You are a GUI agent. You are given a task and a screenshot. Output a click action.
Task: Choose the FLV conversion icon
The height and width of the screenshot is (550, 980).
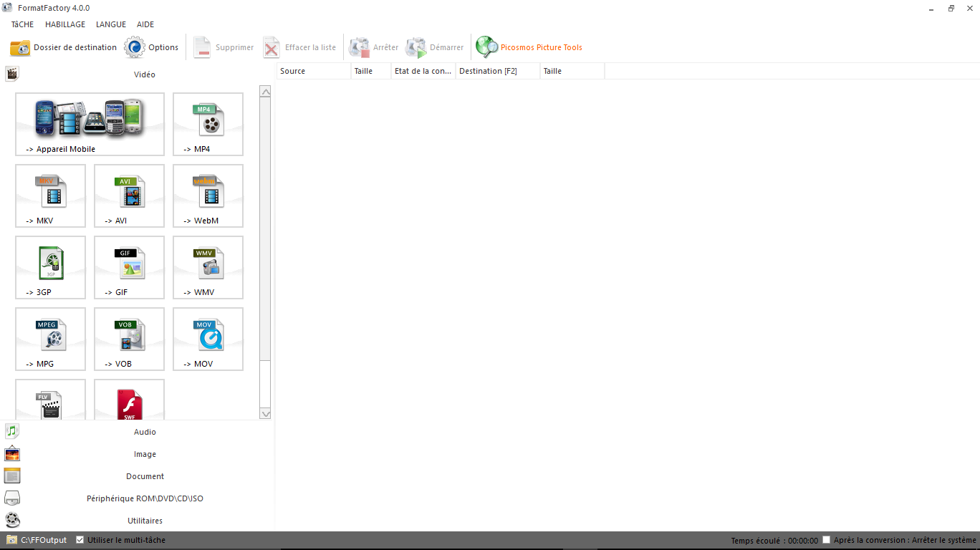pos(50,400)
